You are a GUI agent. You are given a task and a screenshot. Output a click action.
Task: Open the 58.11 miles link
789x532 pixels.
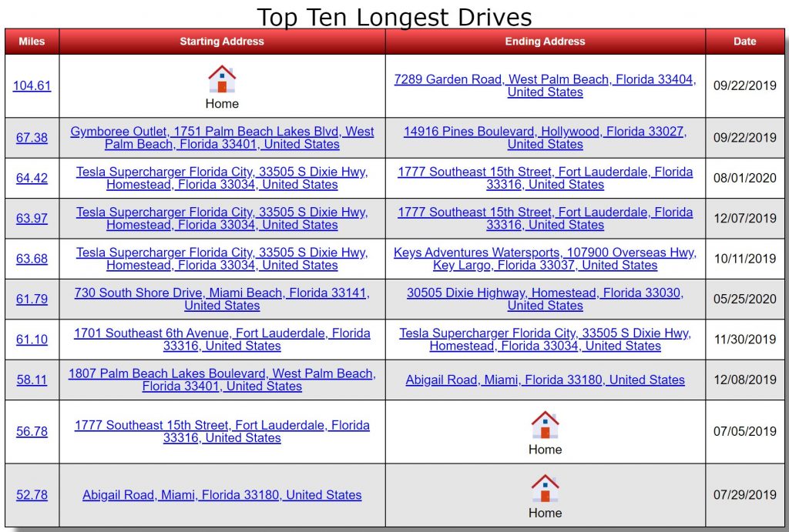click(32, 380)
